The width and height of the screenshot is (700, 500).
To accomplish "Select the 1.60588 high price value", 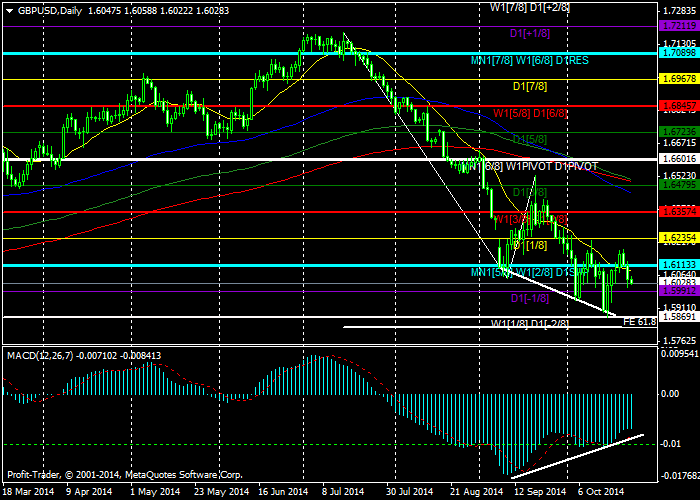I will tap(141, 11).
